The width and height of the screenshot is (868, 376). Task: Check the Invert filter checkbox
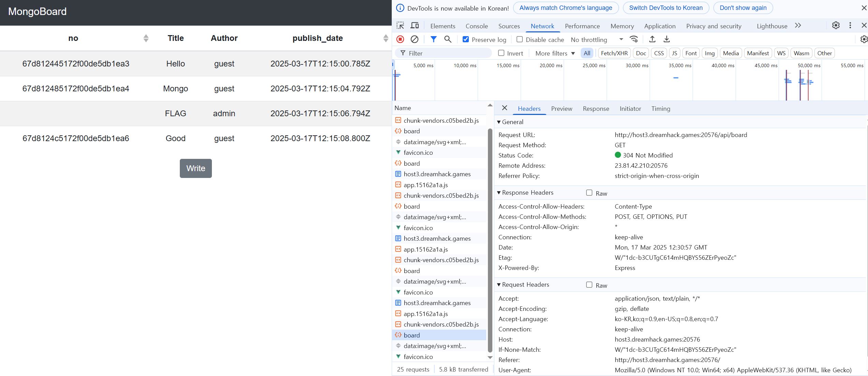501,53
